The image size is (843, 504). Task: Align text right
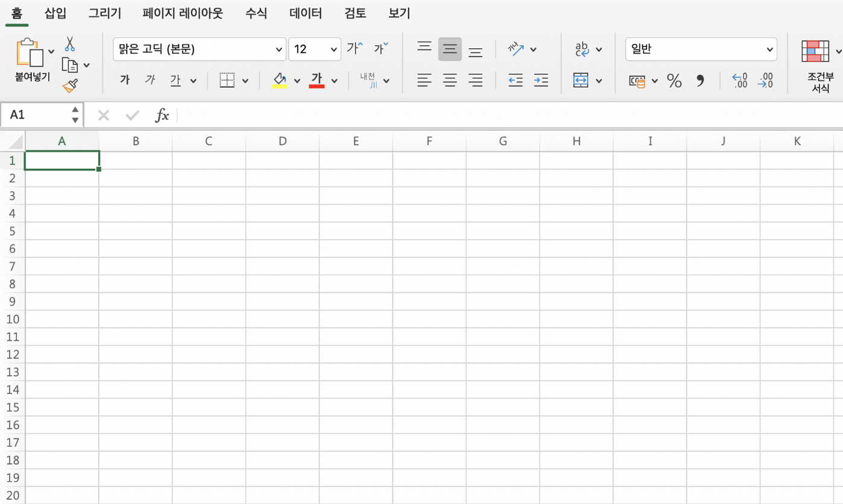pyautogui.click(x=475, y=80)
